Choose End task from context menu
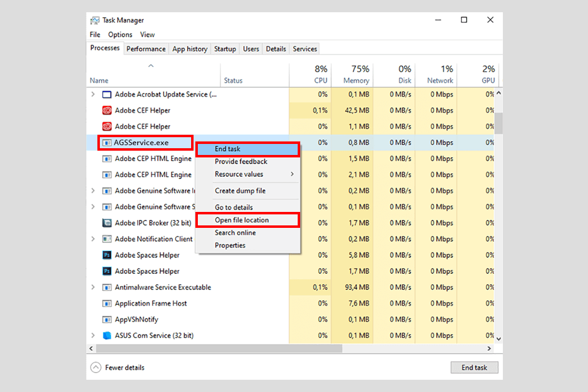Screen dimensions: 588x392 coord(247,149)
